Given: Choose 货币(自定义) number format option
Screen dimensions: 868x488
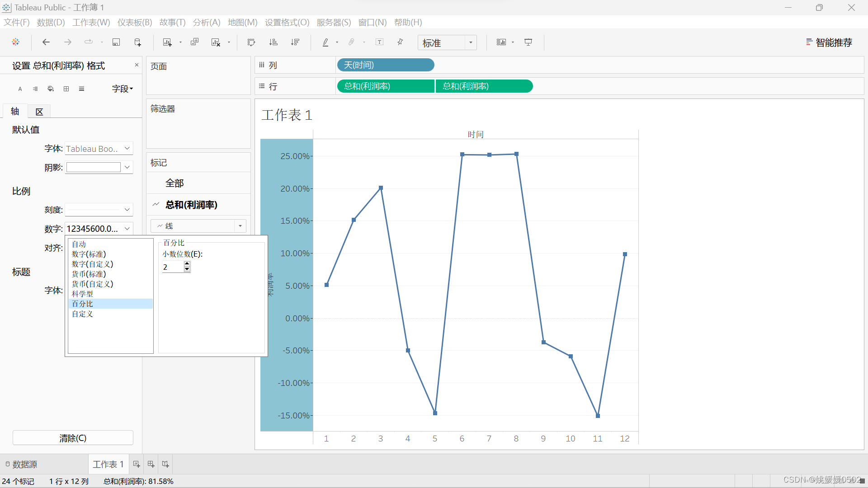Looking at the screenshot, I should 92,284.
